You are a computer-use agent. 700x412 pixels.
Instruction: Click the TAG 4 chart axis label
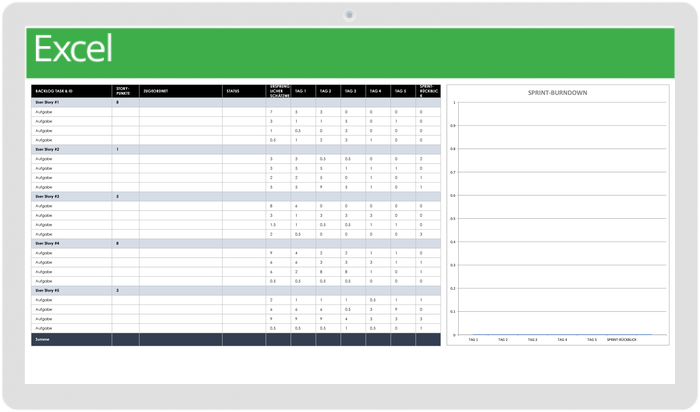[x=562, y=340]
